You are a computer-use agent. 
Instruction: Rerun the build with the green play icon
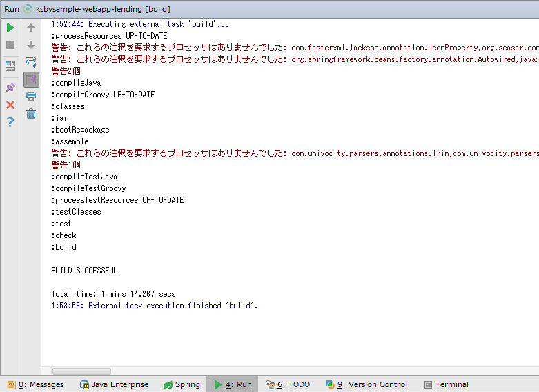point(10,28)
